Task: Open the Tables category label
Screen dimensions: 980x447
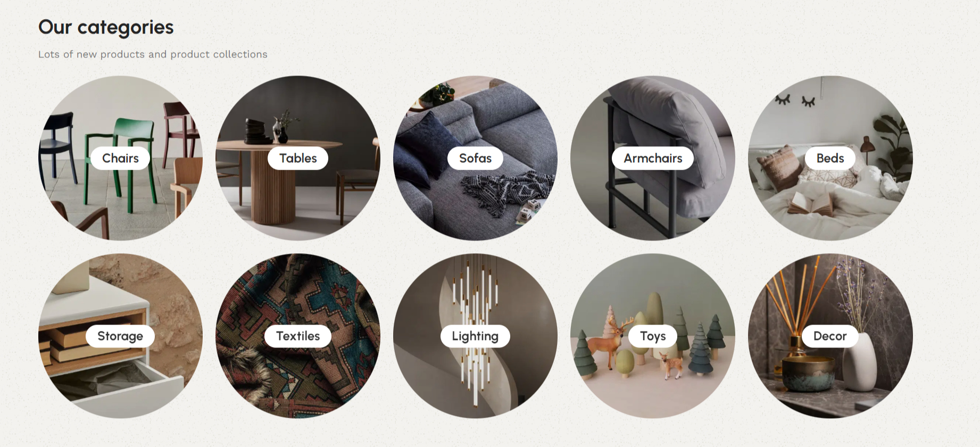Action: click(298, 158)
